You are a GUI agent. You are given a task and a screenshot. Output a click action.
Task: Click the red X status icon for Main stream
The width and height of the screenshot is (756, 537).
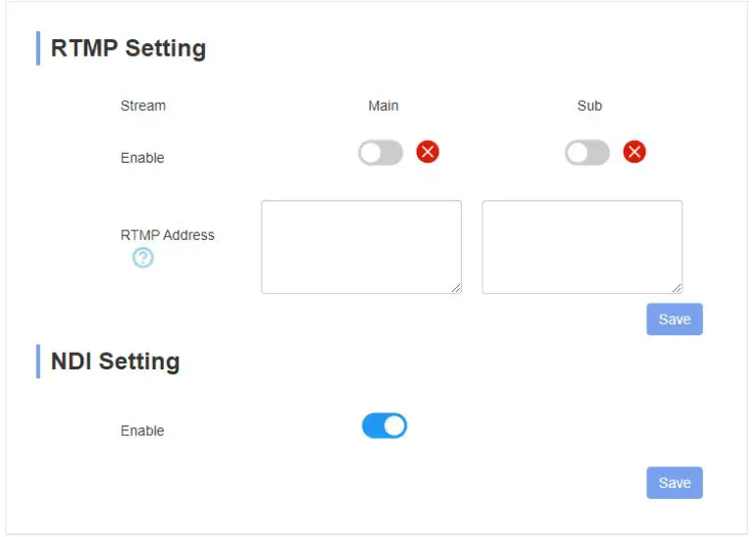[428, 152]
